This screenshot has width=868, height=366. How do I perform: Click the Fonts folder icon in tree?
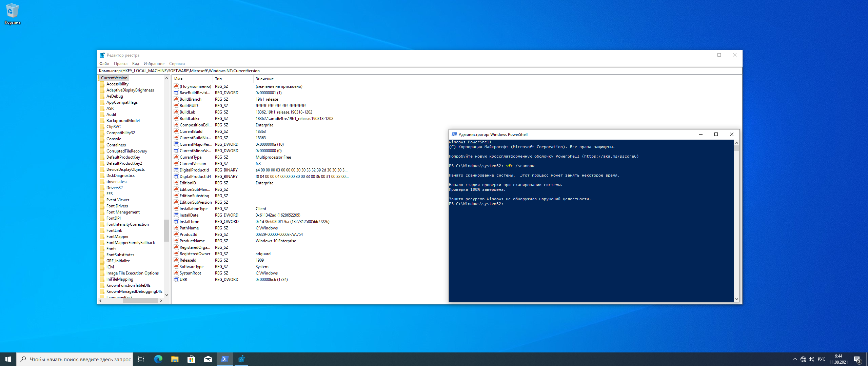click(102, 249)
